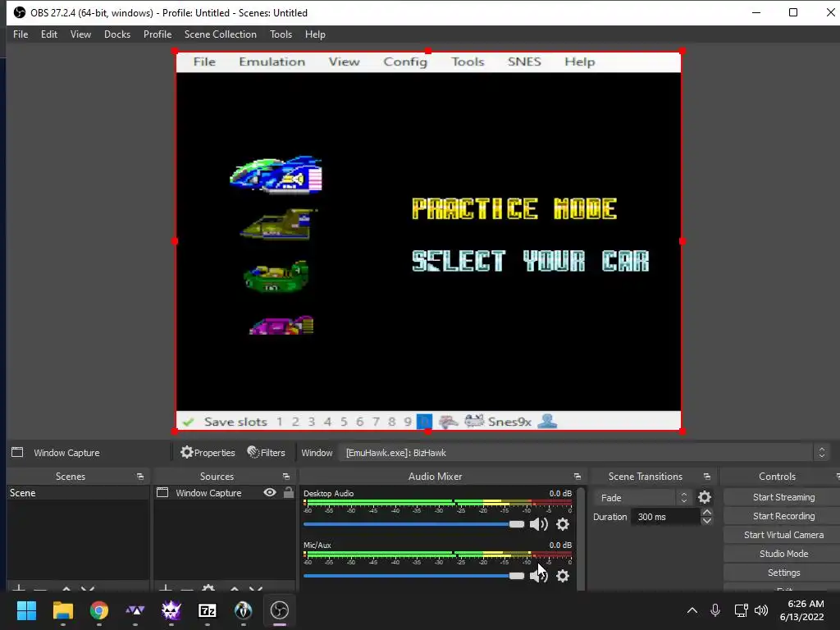Open Mic/Aux gear settings
Image resolution: width=840 pixels, height=630 pixels.
click(x=563, y=576)
